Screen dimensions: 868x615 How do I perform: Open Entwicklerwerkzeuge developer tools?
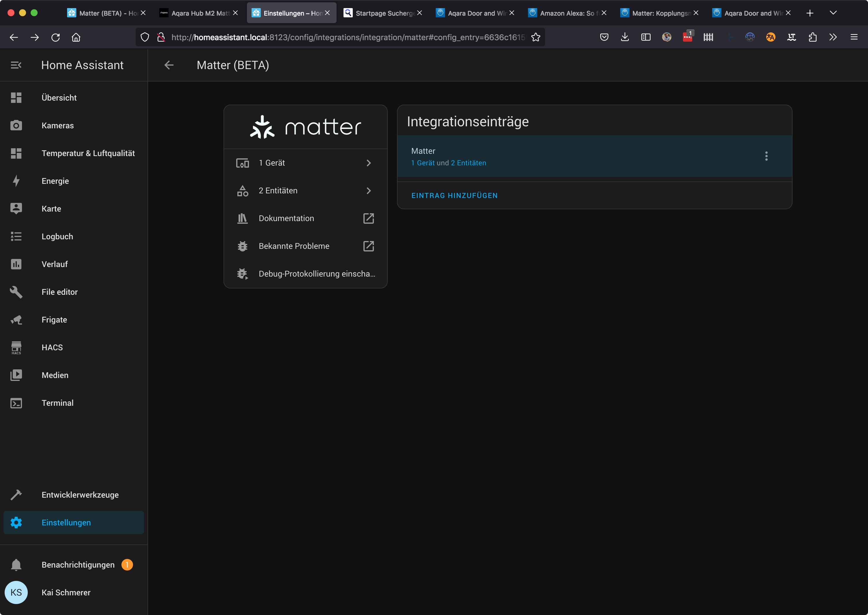80,495
